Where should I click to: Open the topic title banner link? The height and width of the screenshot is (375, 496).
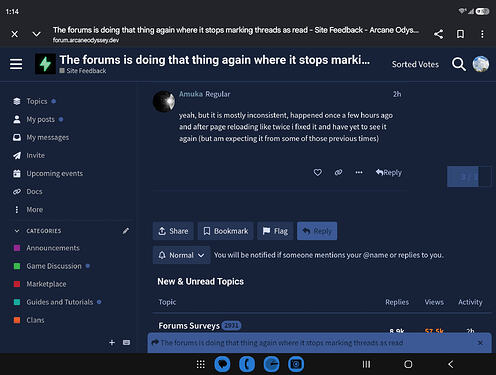(282, 343)
